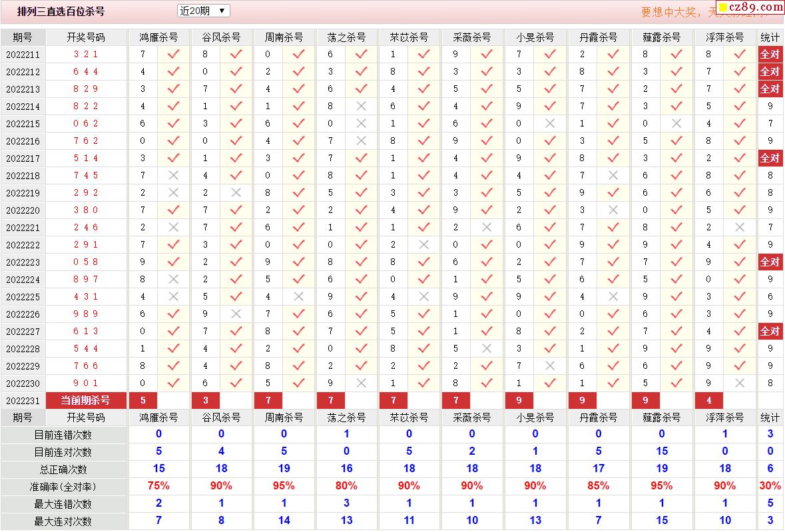Click gray X in 谷风杀号 for 2022226
This screenshot has height=532, width=785.
[236, 314]
